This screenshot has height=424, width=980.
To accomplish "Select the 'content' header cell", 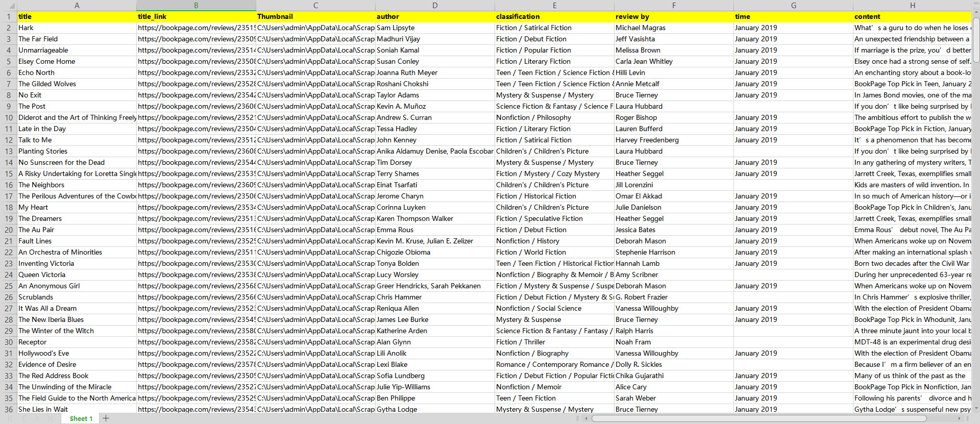I will 913,16.
